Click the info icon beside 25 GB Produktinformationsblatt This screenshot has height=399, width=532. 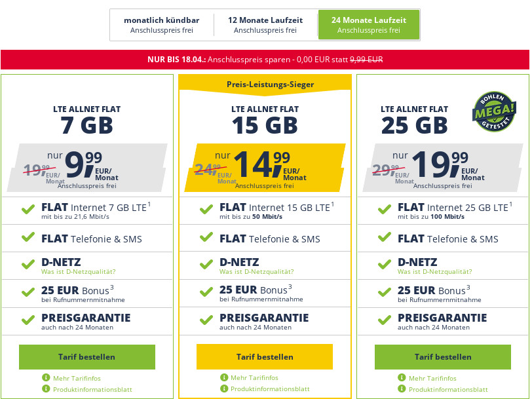click(x=402, y=389)
